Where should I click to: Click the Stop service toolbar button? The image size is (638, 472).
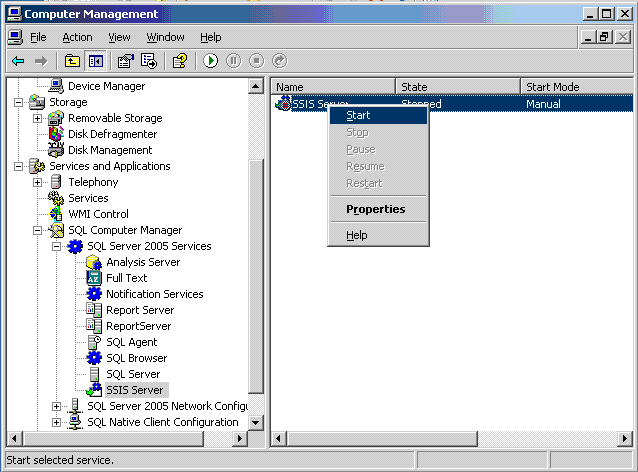(256, 61)
